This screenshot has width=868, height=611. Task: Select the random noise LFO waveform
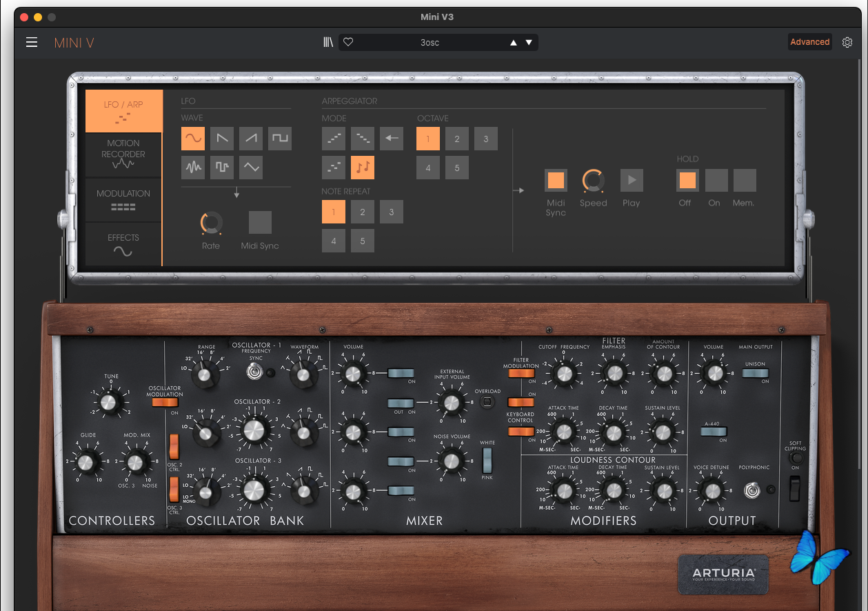[x=193, y=168]
